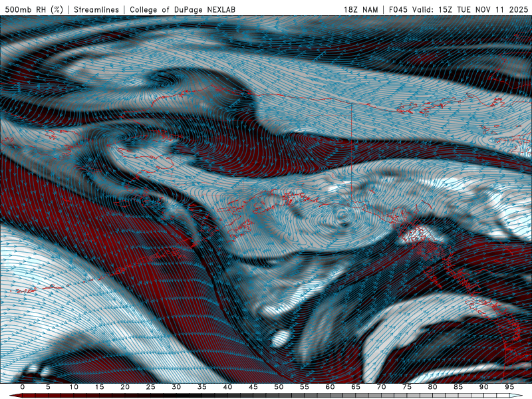This screenshot has width=532, height=399.
Task: Click the "F045" forecast hour text
Action: pos(398,9)
